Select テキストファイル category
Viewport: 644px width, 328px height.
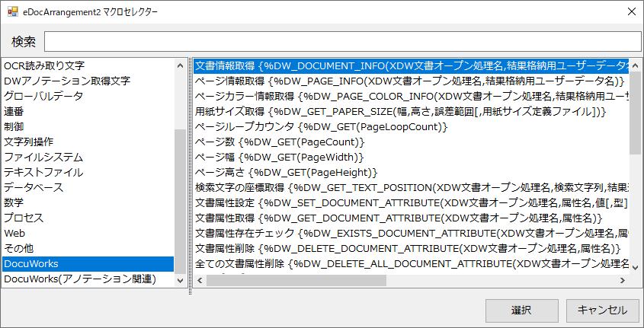click(88, 172)
